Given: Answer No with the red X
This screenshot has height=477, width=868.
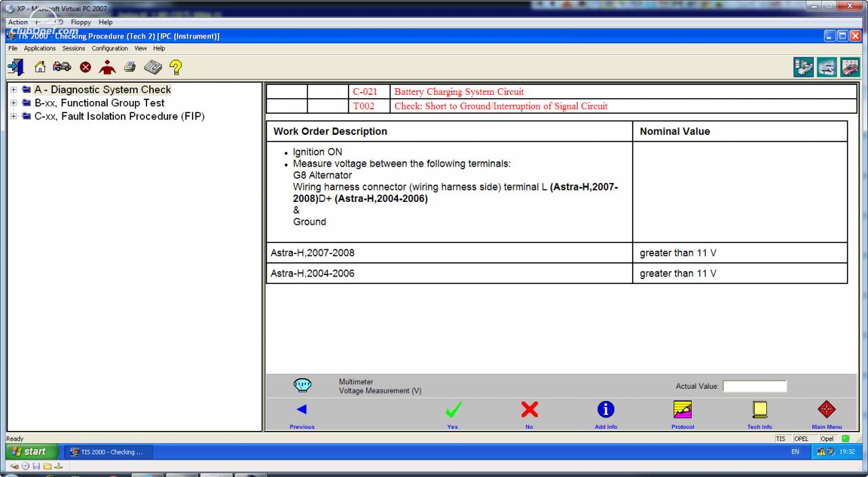Looking at the screenshot, I should (x=530, y=409).
